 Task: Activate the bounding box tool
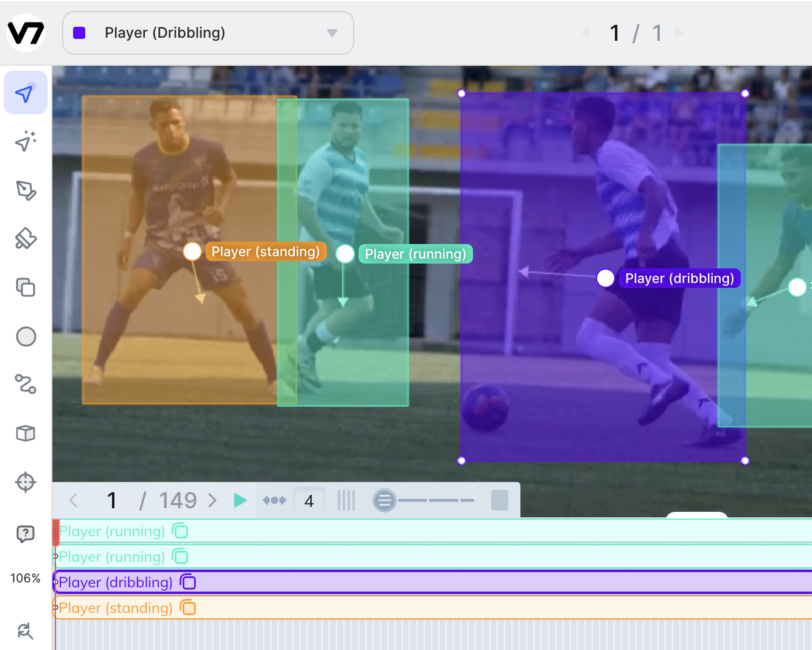pos(25,288)
